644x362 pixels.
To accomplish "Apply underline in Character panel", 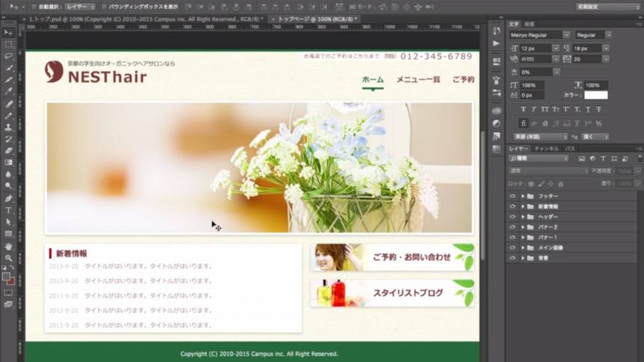I will point(588,109).
